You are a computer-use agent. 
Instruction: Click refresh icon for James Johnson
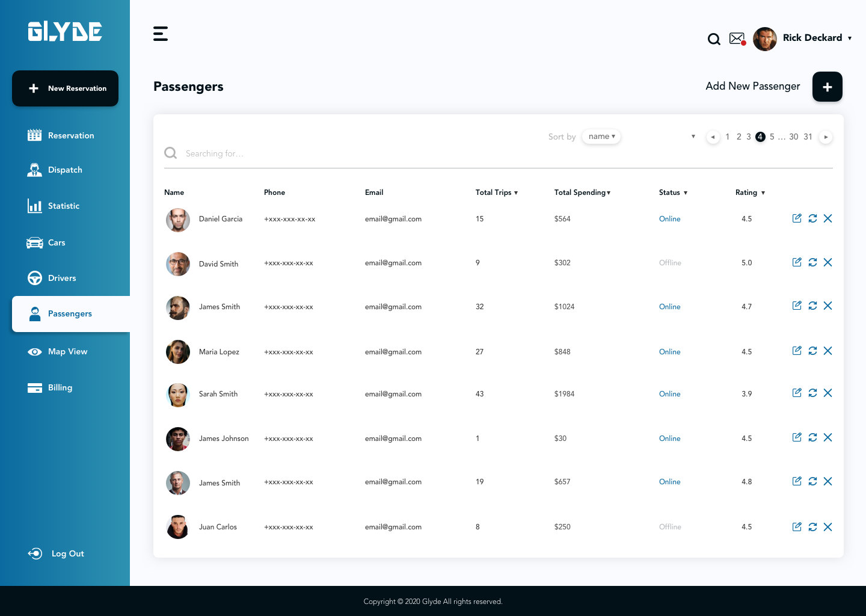[812, 437]
